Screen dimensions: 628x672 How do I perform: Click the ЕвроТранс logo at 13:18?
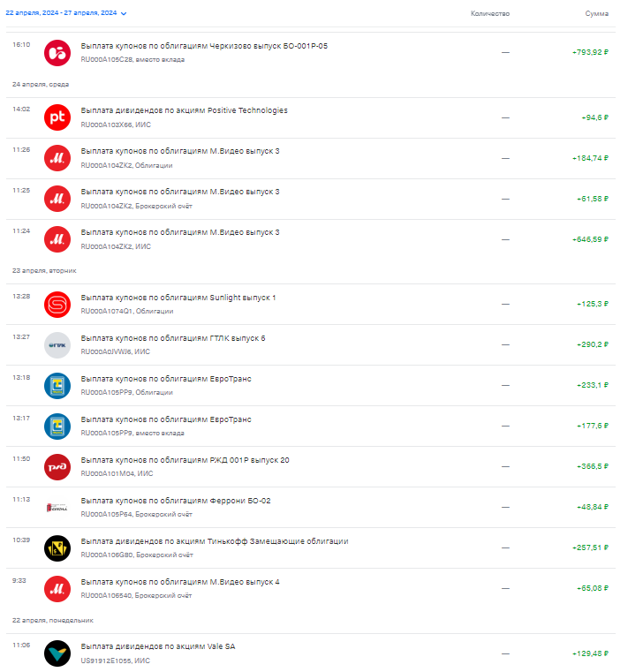(57, 386)
